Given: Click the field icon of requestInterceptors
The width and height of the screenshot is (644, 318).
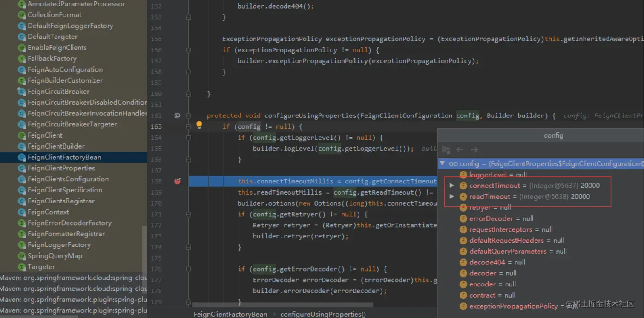Looking at the screenshot, I should coord(463,229).
